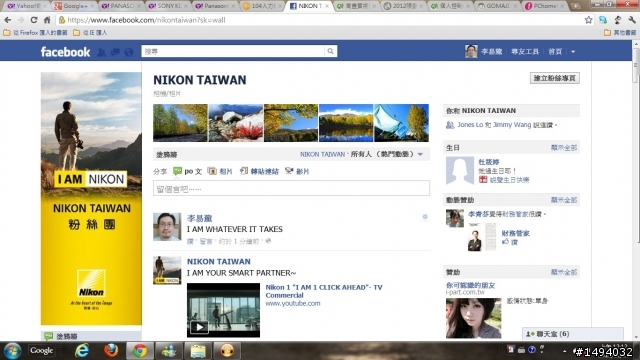The image size is (640, 360).
Task: Open the browser home page icon
Action: pos(47,20)
